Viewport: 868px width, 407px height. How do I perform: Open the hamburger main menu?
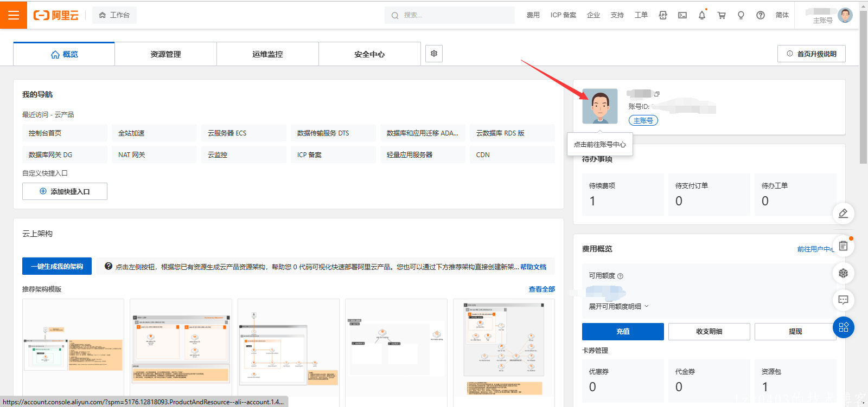[14, 15]
